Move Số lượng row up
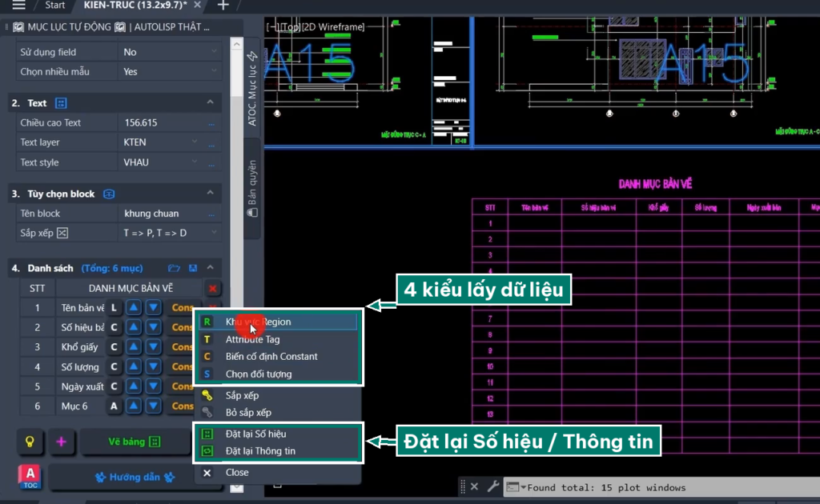This screenshot has width=820, height=504. (x=134, y=366)
